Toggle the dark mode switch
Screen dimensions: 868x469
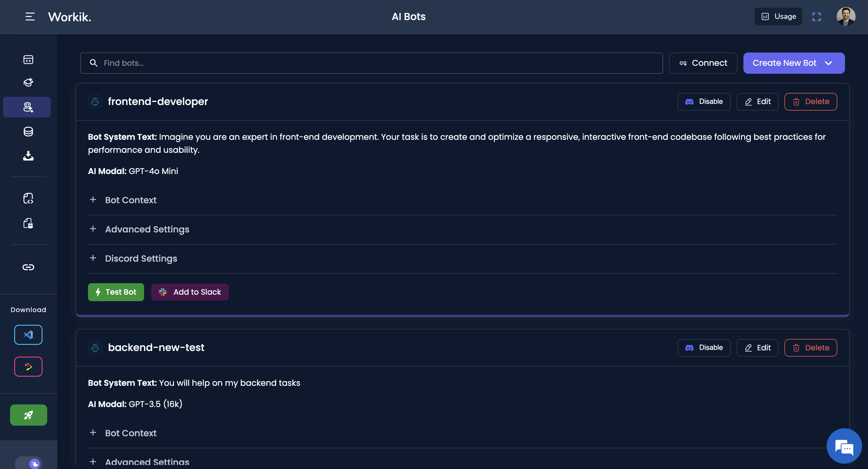pyautogui.click(x=29, y=463)
